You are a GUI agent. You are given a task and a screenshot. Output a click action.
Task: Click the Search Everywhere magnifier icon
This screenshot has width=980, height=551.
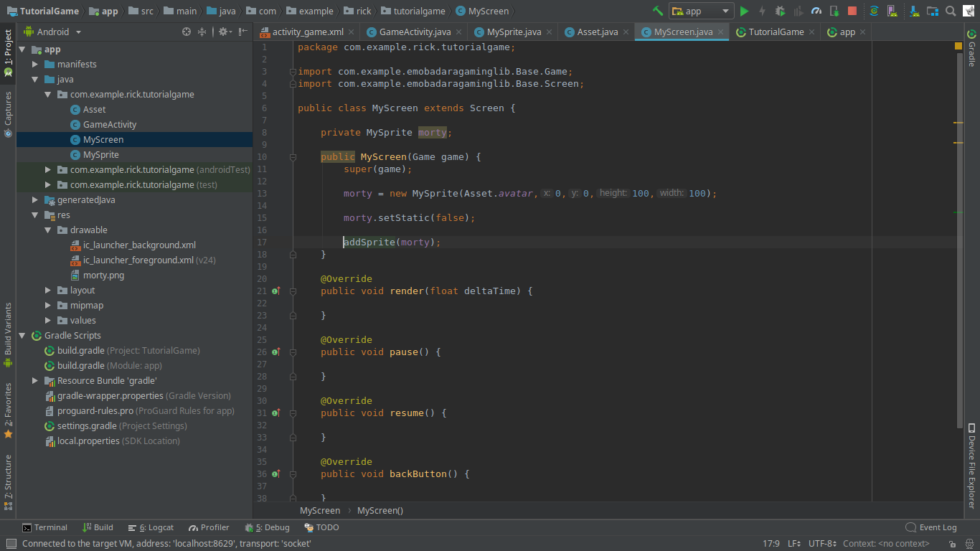tap(951, 11)
